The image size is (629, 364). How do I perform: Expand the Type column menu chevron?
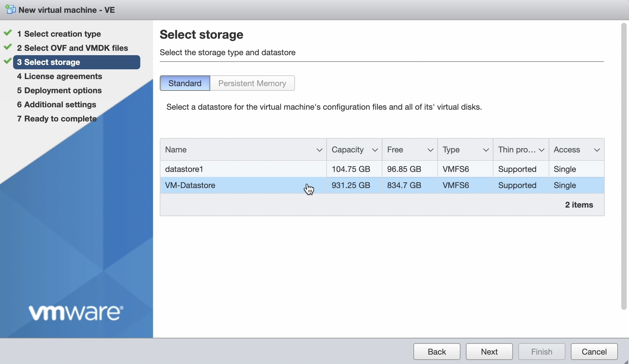[486, 150]
